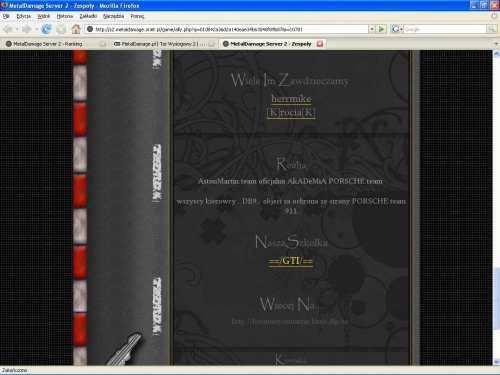Click the Forward navigation arrow

click(x=26, y=29)
